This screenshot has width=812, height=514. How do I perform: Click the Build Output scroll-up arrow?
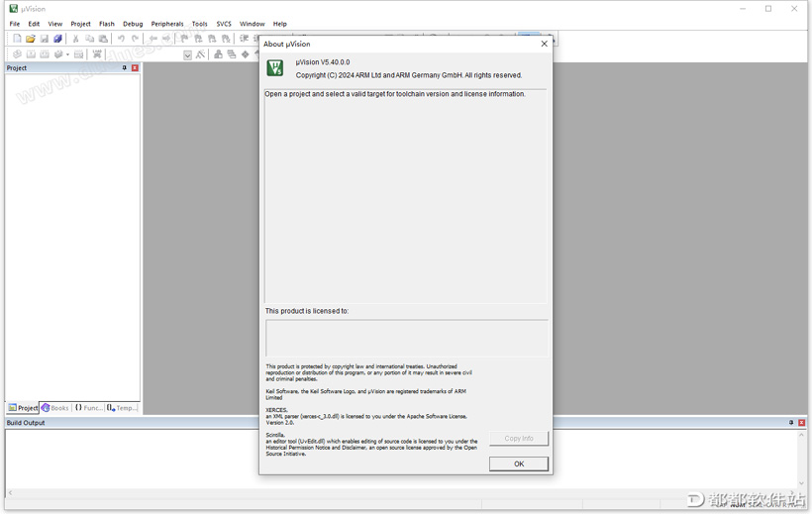802,436
